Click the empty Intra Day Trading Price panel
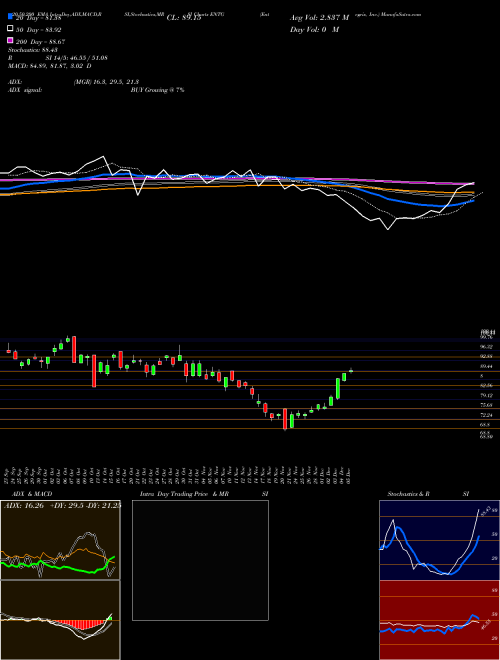The width and height of the screenshot is (500, 660). pyautogui.click(x=200, y=560)
